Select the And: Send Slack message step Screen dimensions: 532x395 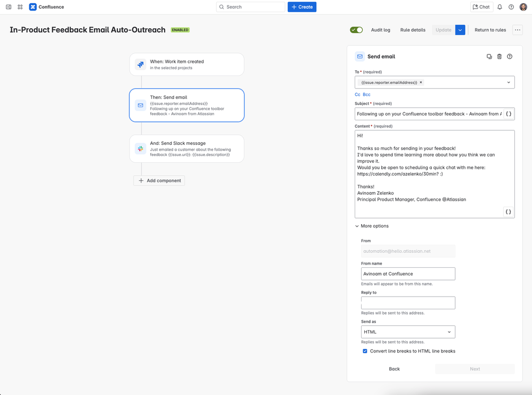point(186,149)
